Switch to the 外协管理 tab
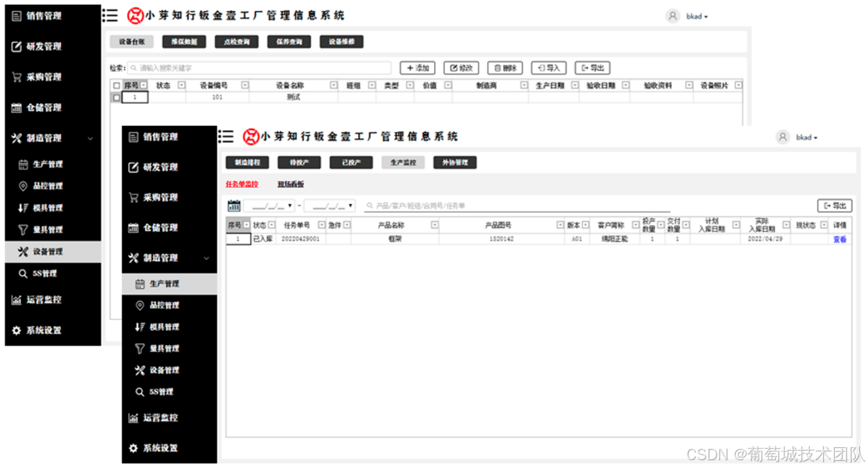This screenshot has width=868, height=469. tap(456, 163)
